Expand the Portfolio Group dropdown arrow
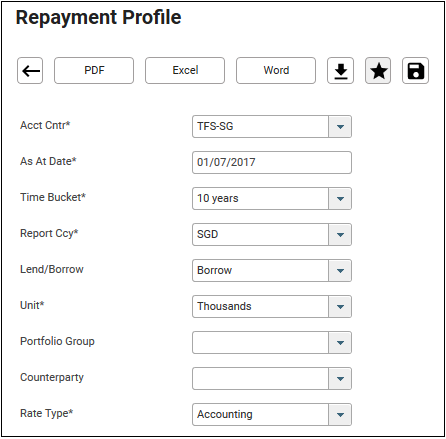 [340, 343]
